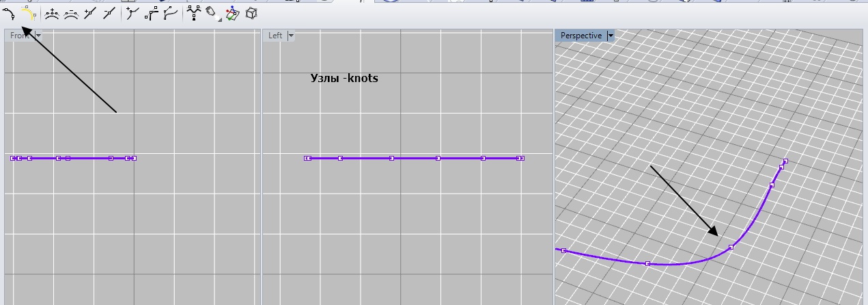
Task: Click the edit control point weight icon
Action: (195, 13)
